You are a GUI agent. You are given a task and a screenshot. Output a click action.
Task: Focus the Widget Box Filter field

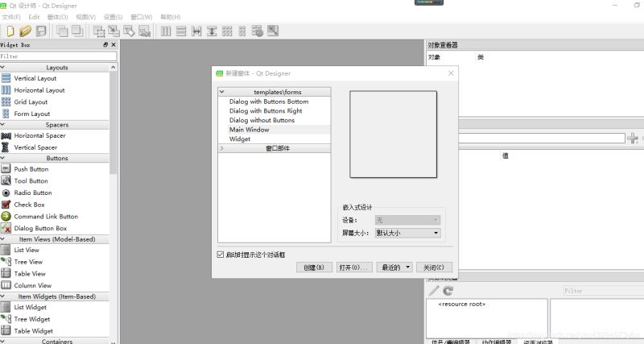pyautogui.click(x=58, y=56)
